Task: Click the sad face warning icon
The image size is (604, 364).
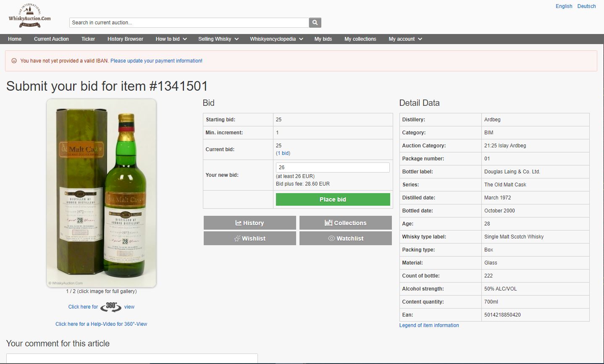Action: pos(14,61)
